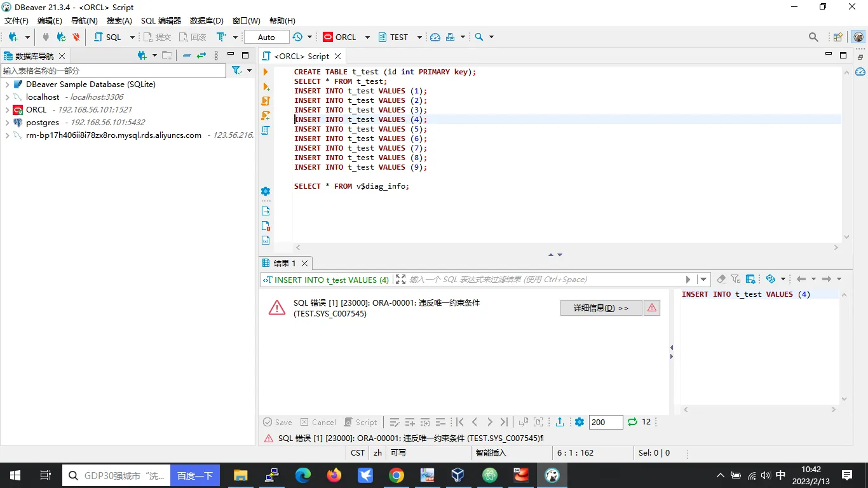Expand the rm-bp17h406ii8i78zx8ro aliyuncs connection
This screenshot has width=868, height=488.
click(x=7, y=135)
